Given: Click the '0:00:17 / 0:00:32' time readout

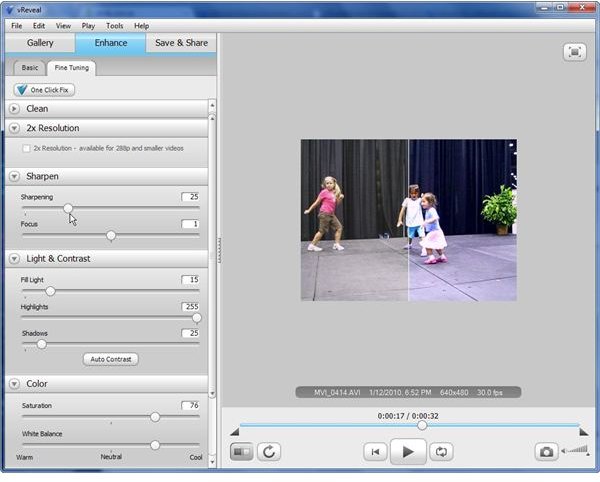Looking at the screenshot, I should 408,416.
